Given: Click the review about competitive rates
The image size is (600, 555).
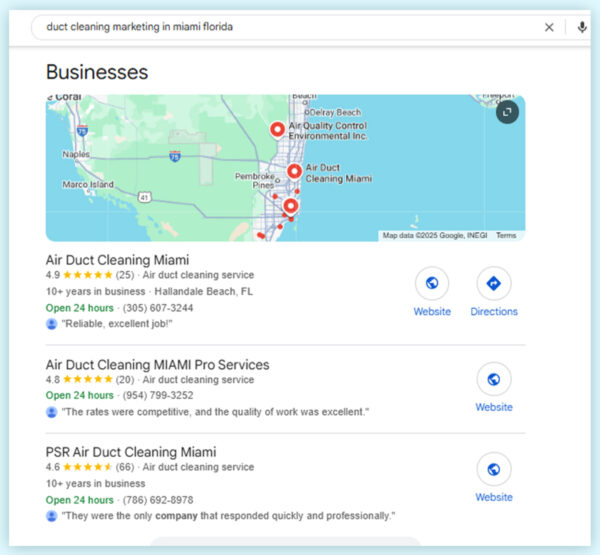Looking at the screenshot, I should coord(215,412).
